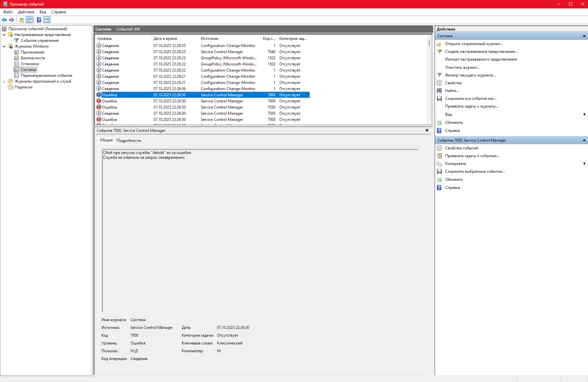Click the Back arrow in the toolbar
Image resolution: width=588 pixels, height=382 pixels.
click(x=4, y=20)
